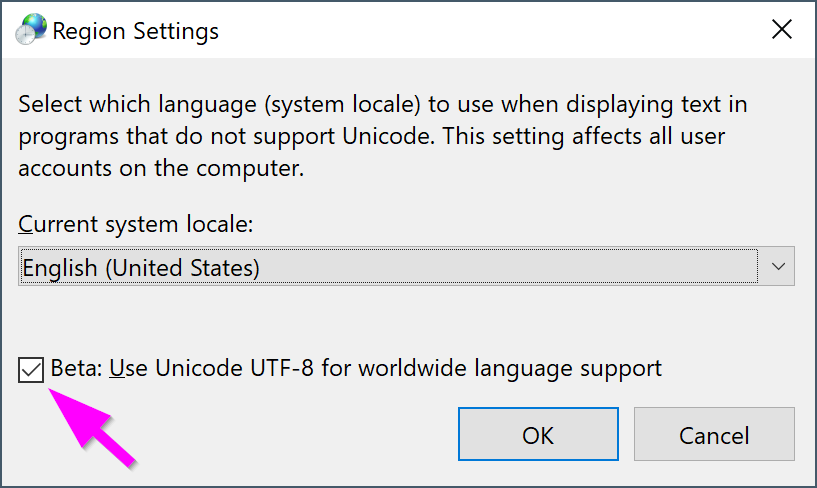
Task: Select the 'Current system locale:' label
Action: click(135, 224)
